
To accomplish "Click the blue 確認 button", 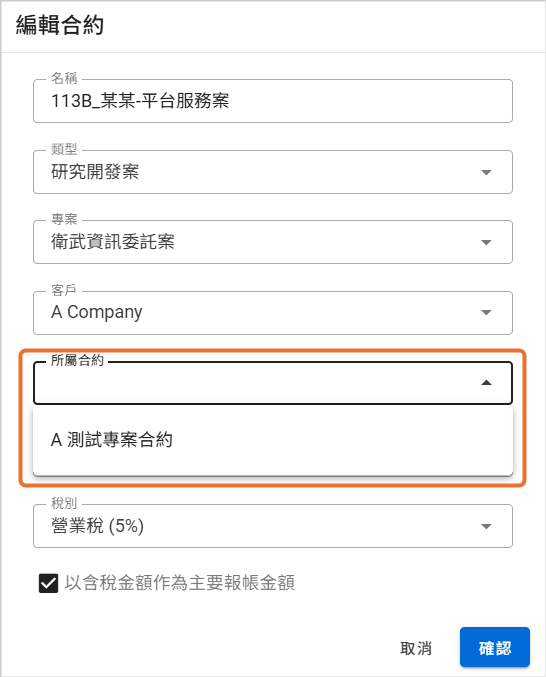I will click(495, 647).
